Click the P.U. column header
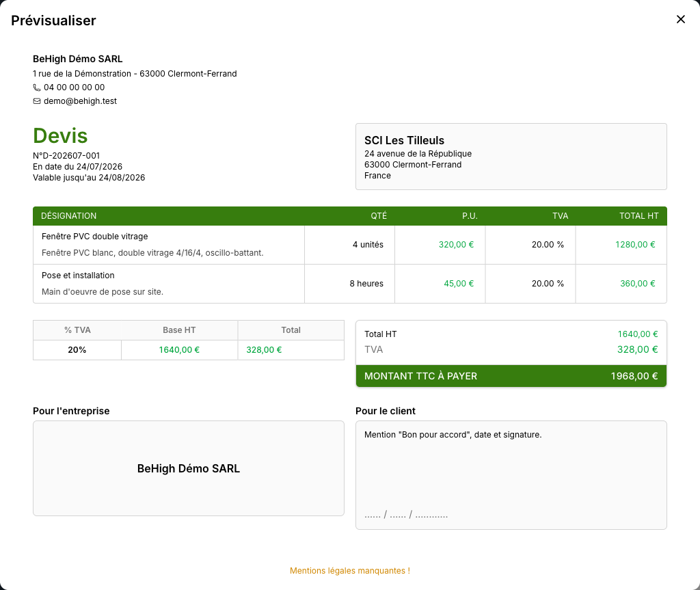Viewport: 700px width, 590px height. point(470,216)
